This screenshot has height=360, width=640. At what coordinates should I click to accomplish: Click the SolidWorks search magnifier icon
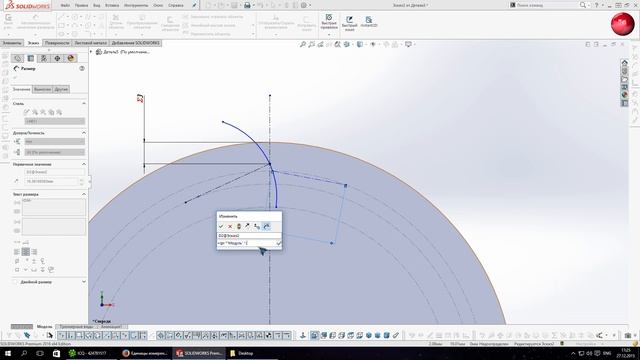pyautogui.click(x=583, y=5)
